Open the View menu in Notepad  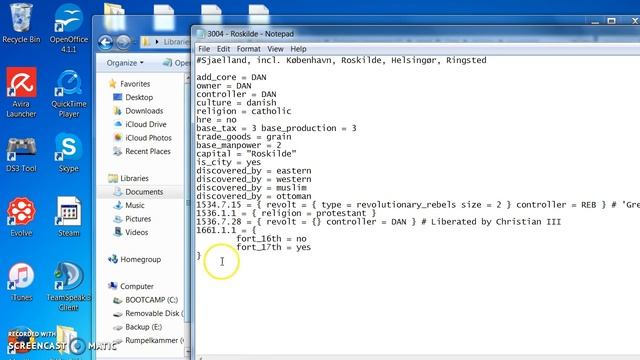pyautogui.click(x=275, y=49)
